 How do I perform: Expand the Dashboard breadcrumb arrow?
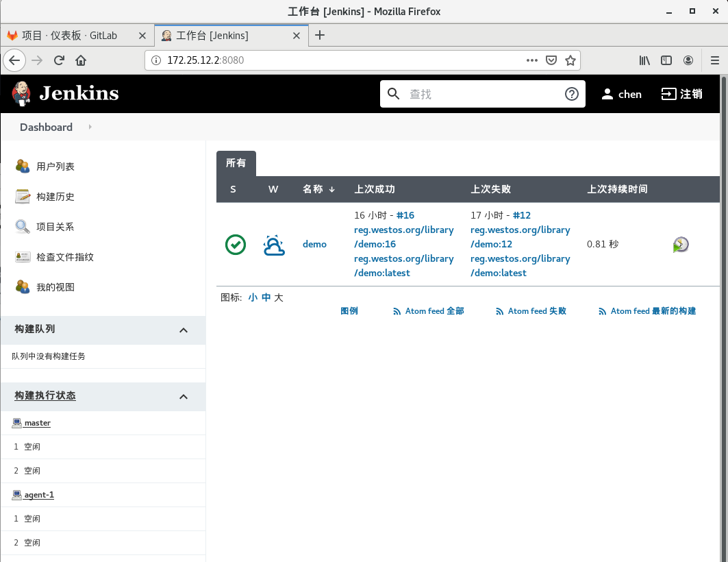pos(90,127)
